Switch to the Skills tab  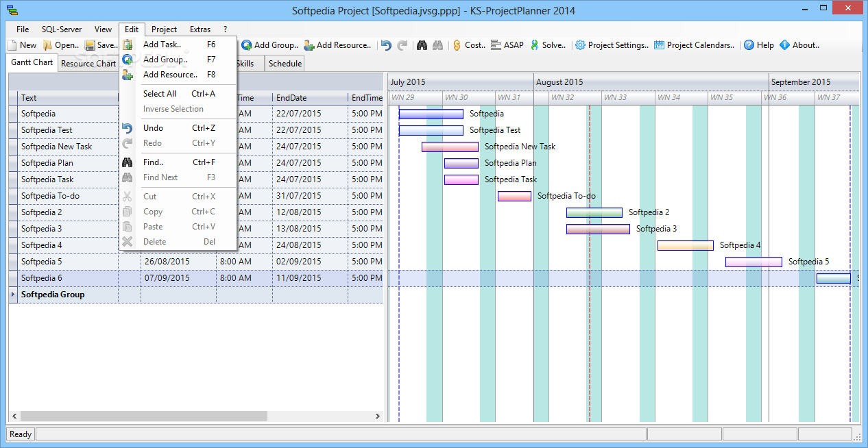pyautogui.click(x=245, y=64)
